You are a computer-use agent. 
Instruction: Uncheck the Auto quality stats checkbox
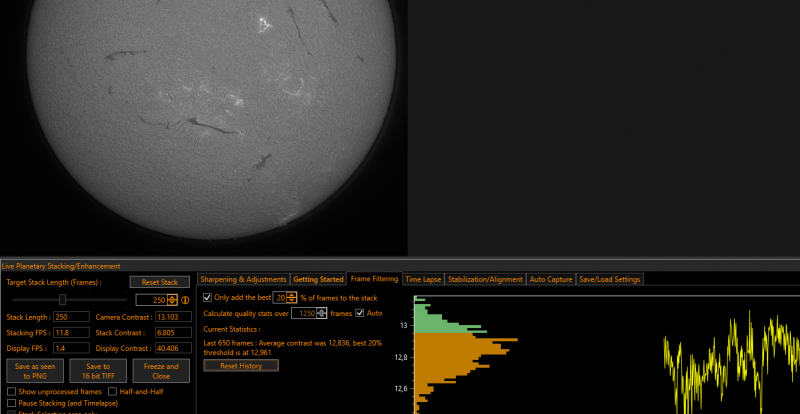[360, 313]
